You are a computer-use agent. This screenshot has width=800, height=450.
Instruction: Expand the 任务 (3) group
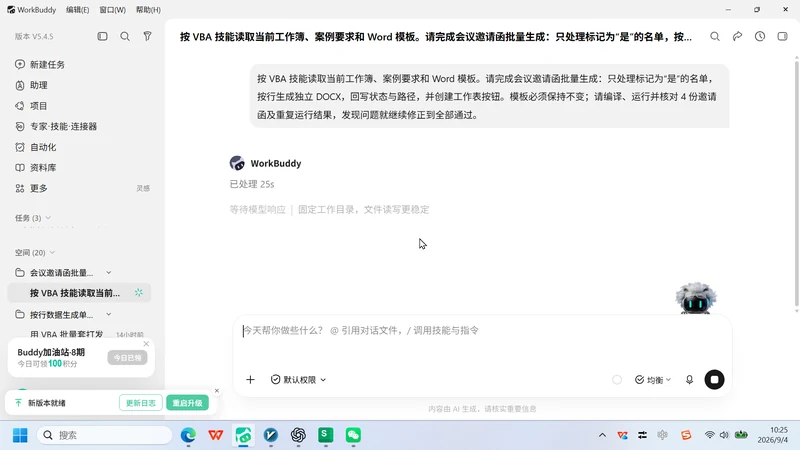pyautogui.click(x=33, y=218)
